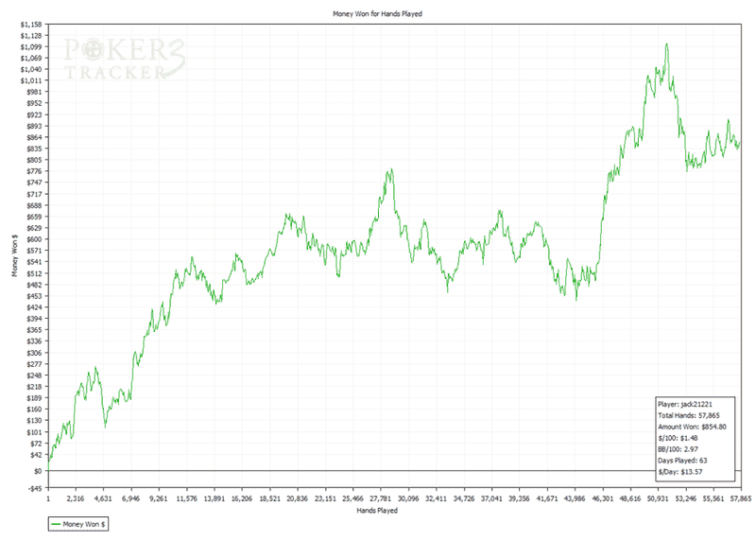756x541 pixels.
Task: Click the '48,616' x-axis tick label
Action: pos(630,498)
